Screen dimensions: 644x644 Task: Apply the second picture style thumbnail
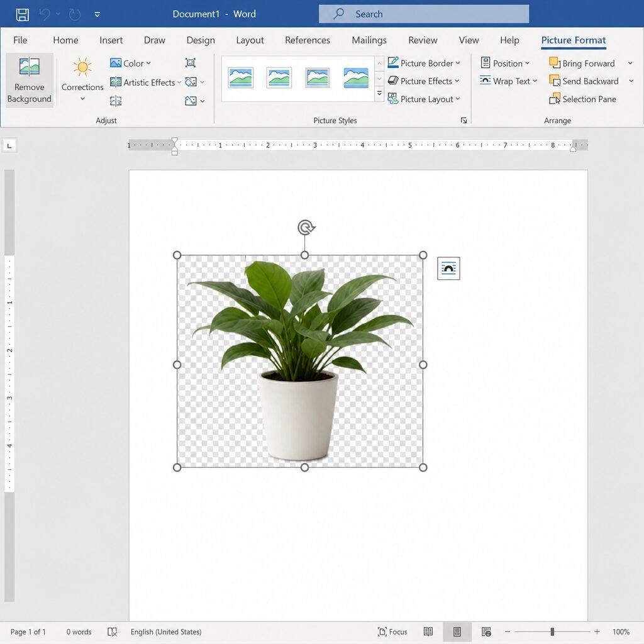pos(279,78)
